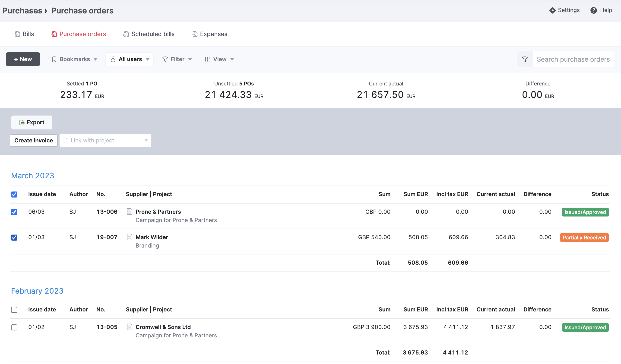This screenshot has height=364, width=621.
Task: Click the Expenses tab icon
Action: [195, 34]
